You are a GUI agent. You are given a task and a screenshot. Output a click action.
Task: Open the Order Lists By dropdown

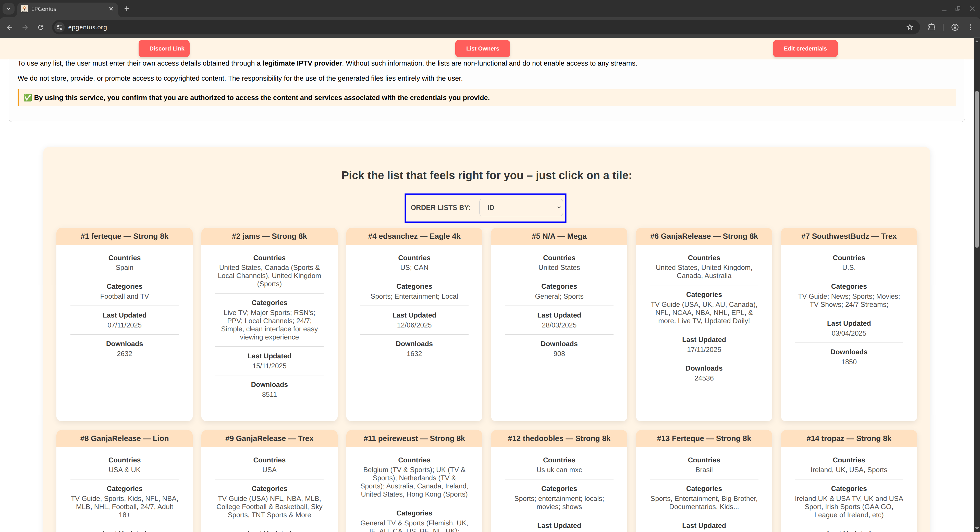(520, 208)
